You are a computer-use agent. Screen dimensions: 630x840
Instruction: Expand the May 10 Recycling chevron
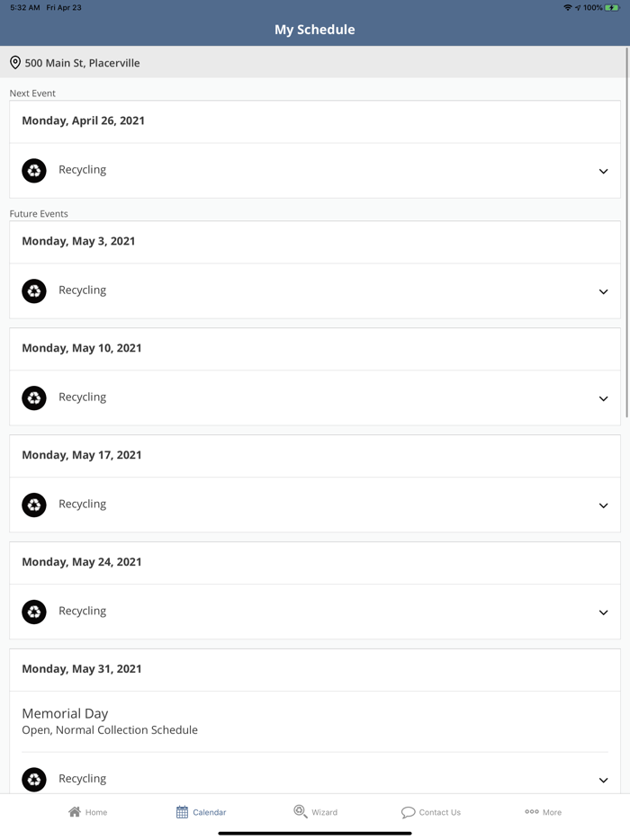pos(603,398)
